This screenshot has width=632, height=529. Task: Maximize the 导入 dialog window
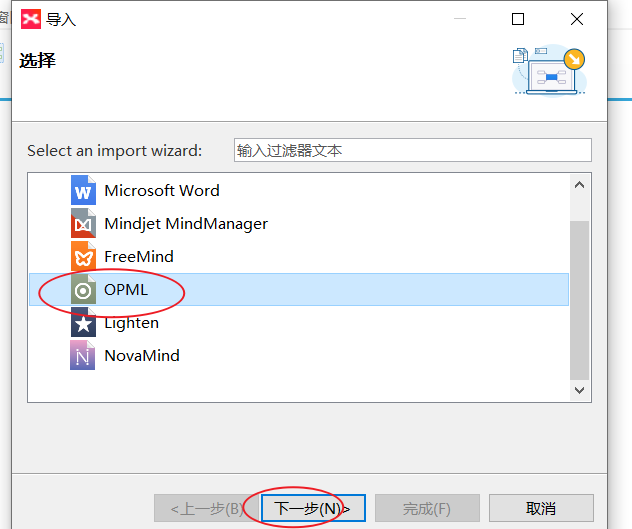pos(518,19)
